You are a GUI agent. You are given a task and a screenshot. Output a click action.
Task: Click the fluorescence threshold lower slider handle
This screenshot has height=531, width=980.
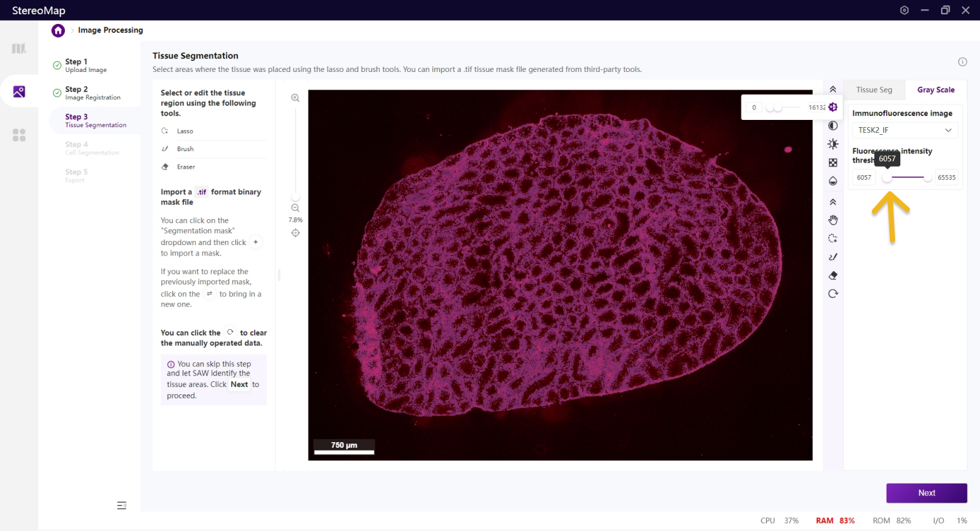[887, 178]
